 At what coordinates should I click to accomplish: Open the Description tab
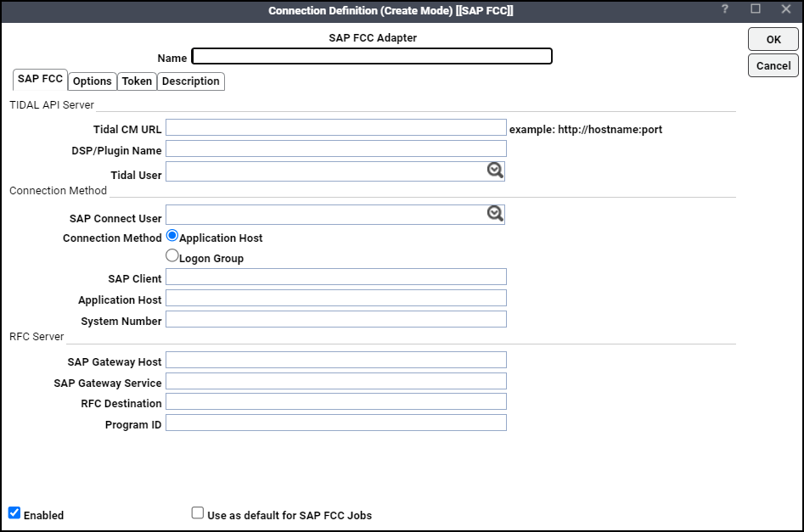click(x=191, y=81)
